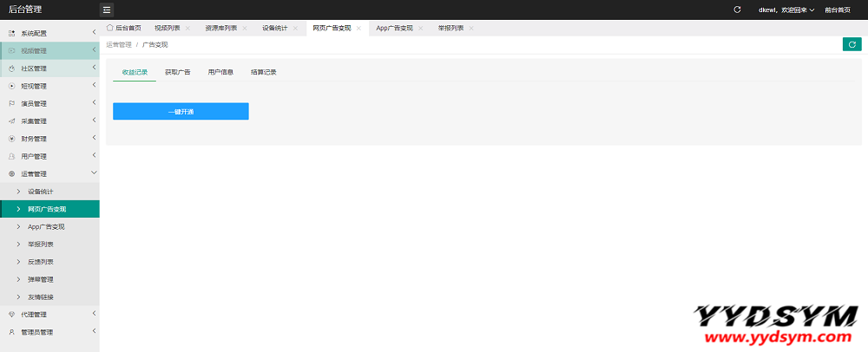The height and width of the screenshot is (352, 868).
Task: Open the dkewl user dropdown menu
Action: click(786, 10)
